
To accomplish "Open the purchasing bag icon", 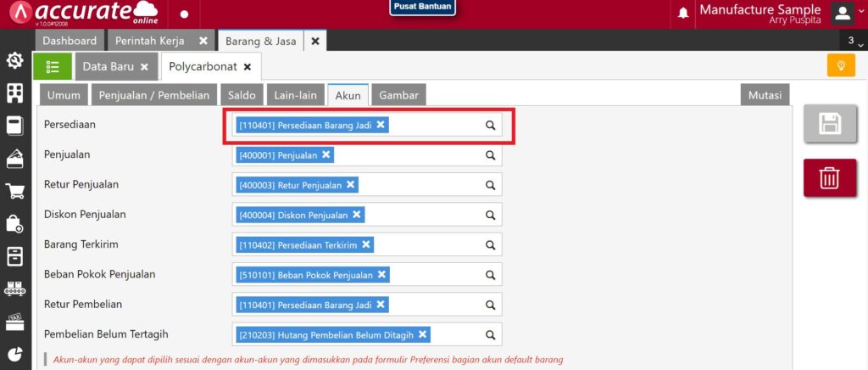I will 15,224.
